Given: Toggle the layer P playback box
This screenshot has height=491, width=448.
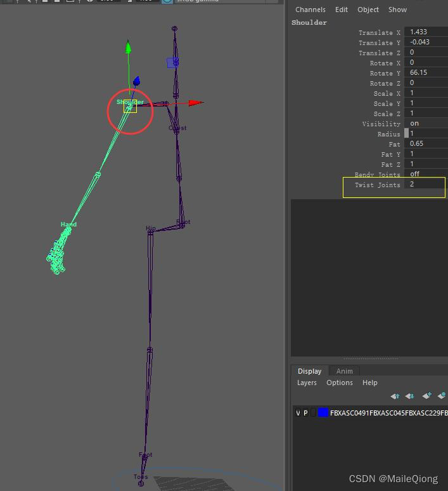Looking at the screenshot, I should coord(305,413).
